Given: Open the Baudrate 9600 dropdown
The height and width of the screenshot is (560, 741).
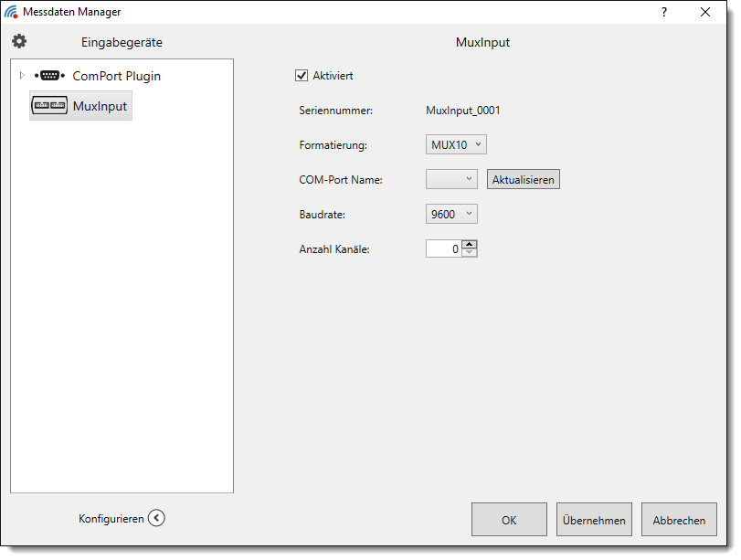Looking at the screenshot, I should pos(451,214).
